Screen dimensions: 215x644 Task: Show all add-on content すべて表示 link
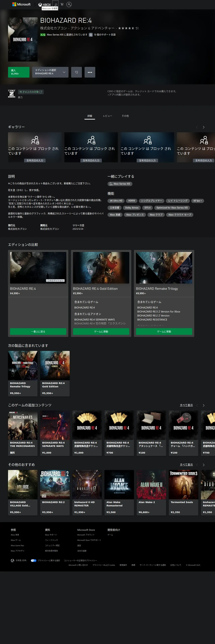point(186,405)
